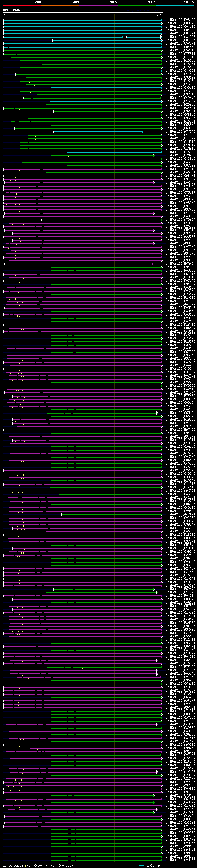Select the label UniRef100_P08706

(x=180, y=271)
